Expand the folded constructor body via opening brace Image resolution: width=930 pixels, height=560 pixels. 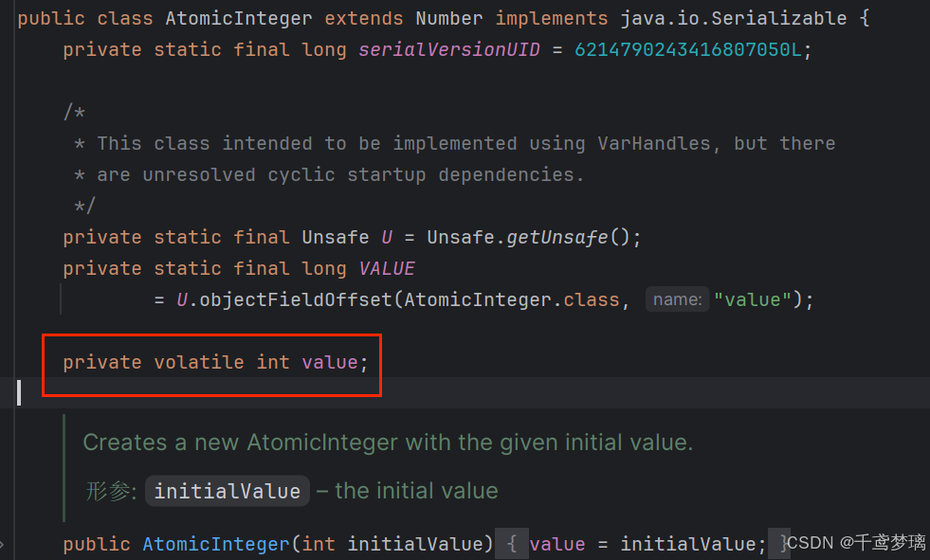[x=511, y=544]
